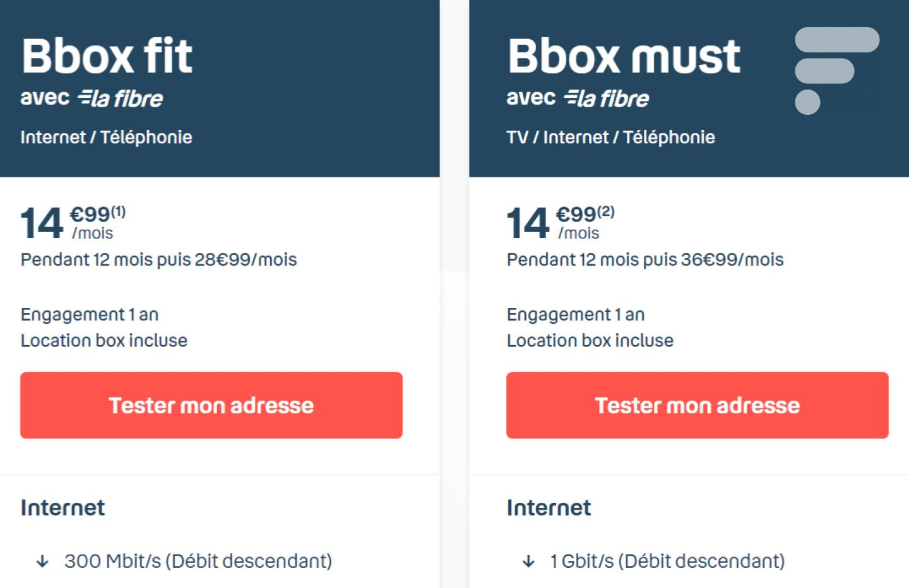Test my address for Bbox fit
The width and height of the screenshot is (909, 588).
211,405
